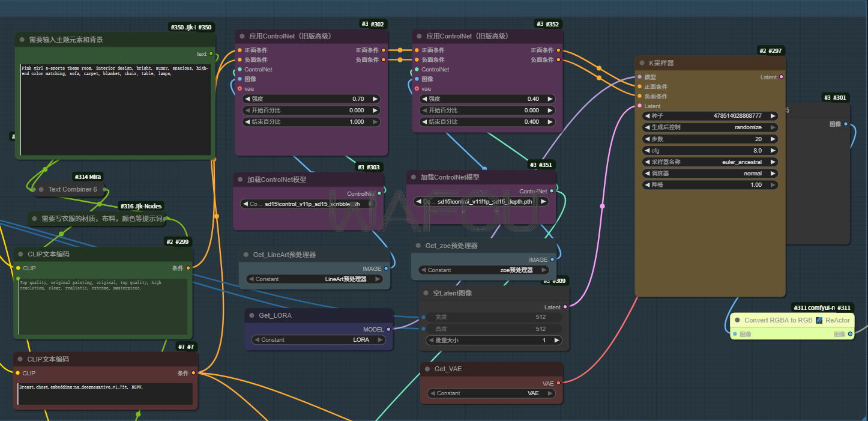Collapse the 应用ControlNet node #302 title dot
The image size is (868, 421).
242,36
